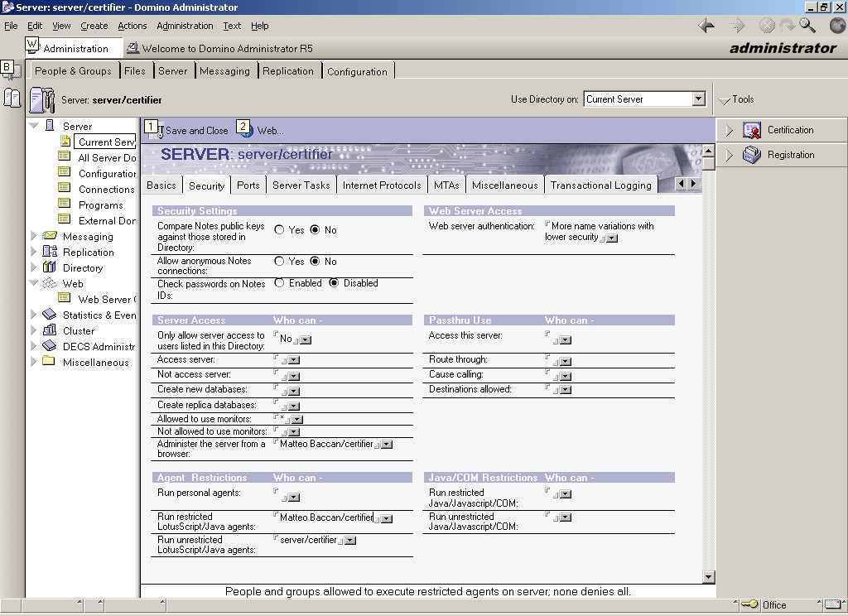Click the back navigation arrow icon
Screen dimensions: 848x616
point(706,26)
